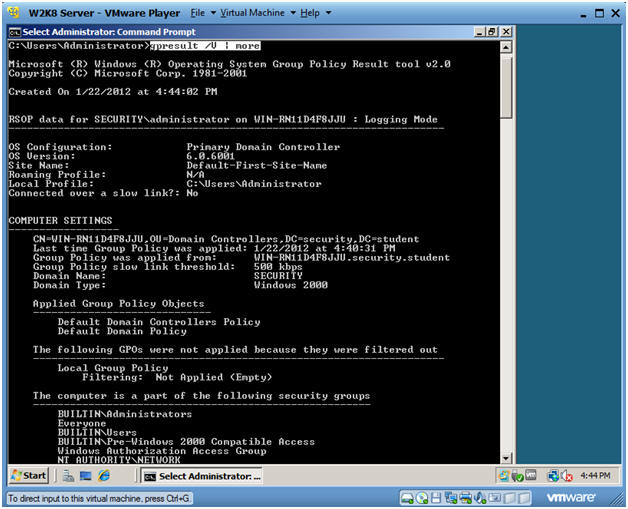
Task: Click the 'Applied Group Policy Objects' heading
Action: click(119, 304)
